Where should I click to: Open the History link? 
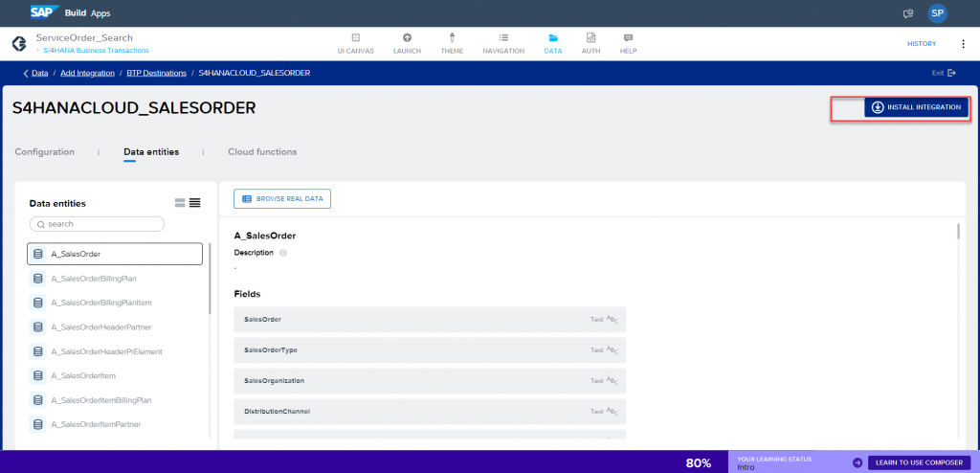(x=922, y=44)
